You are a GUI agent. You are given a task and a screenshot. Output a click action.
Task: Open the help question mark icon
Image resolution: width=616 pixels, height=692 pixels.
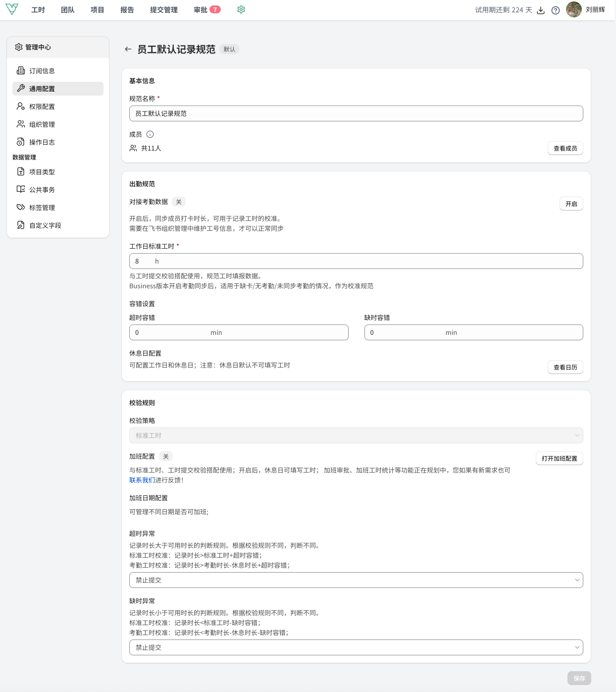click(x=556, y=10)
